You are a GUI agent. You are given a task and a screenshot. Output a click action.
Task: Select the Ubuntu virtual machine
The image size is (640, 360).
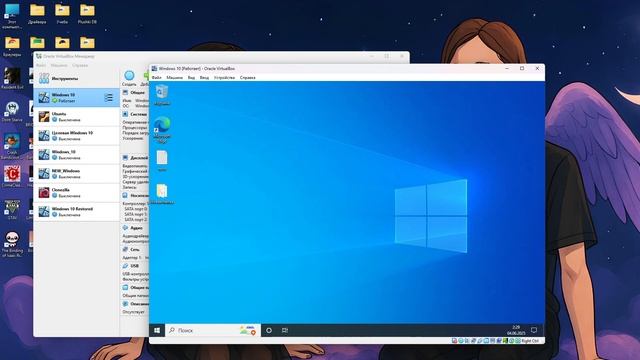click(x=77, y=117)
